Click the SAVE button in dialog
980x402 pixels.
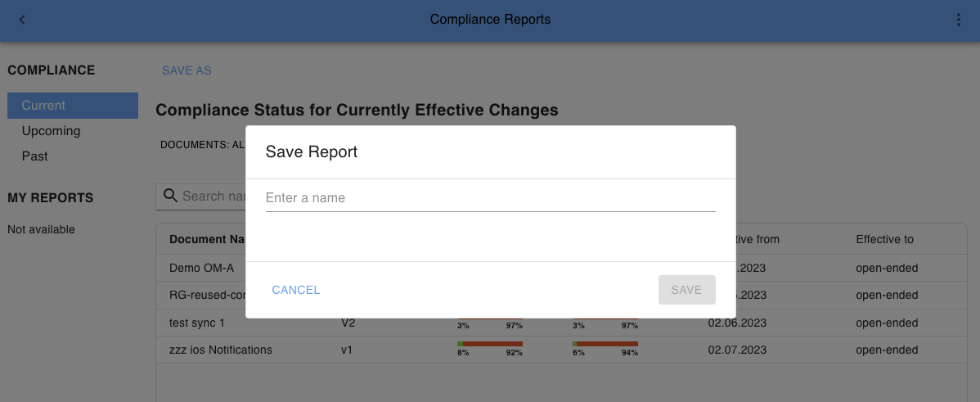(686, 290)
